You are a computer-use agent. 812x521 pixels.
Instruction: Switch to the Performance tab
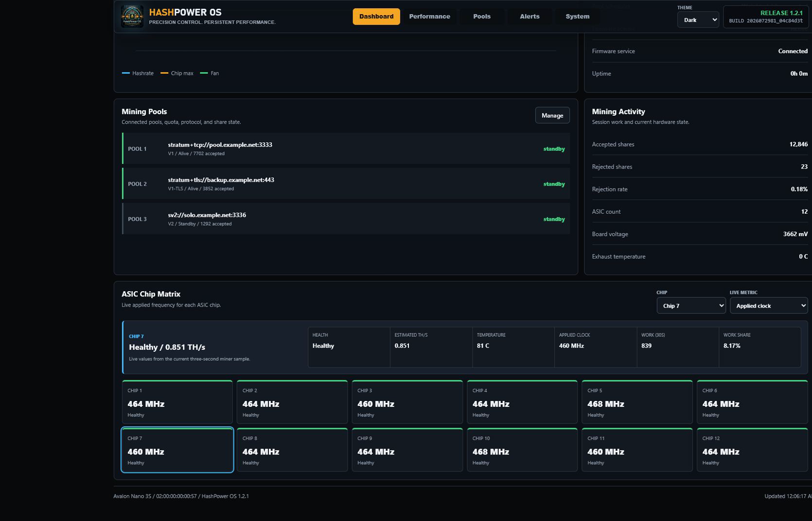[429, 17]
